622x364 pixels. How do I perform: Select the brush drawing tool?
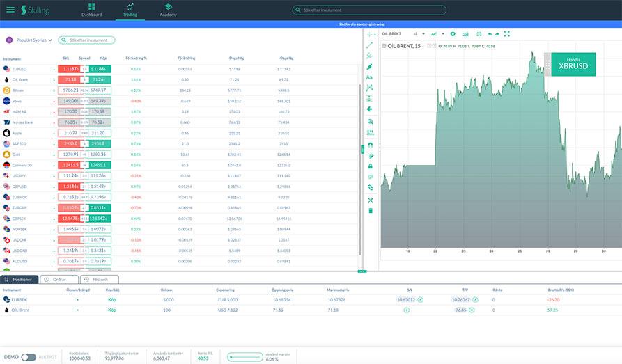[x=369, y=67]
